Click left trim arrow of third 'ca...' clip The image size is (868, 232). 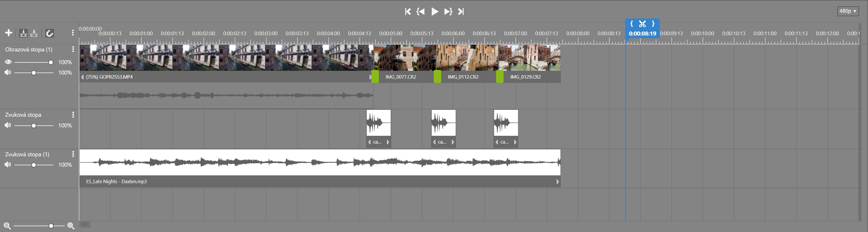[497, 142]
